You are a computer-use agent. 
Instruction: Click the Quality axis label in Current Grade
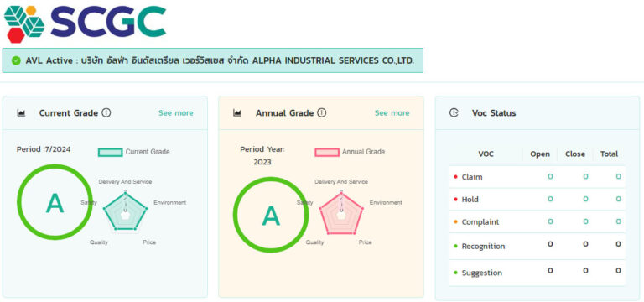coord(99,242)
